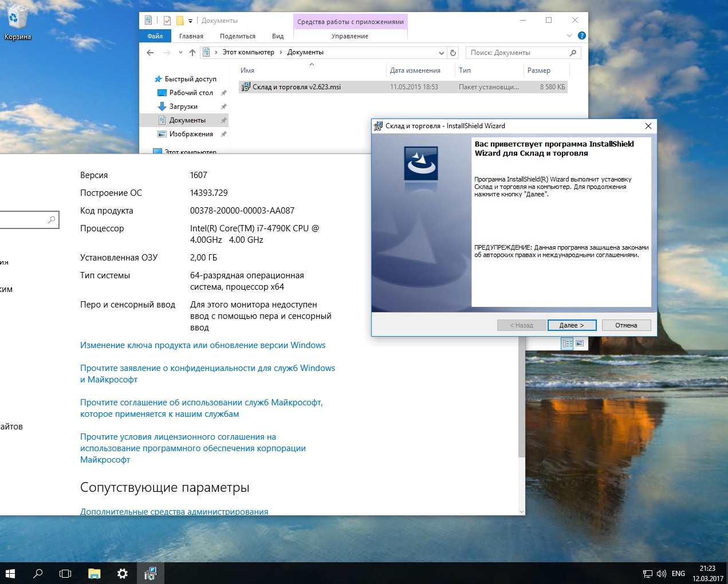Open Загрузки in the navigation pane

point(183,106)
